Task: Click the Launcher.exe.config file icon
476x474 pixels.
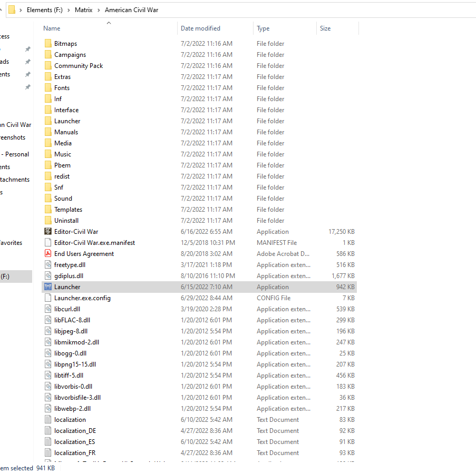Action: point(48,298)
